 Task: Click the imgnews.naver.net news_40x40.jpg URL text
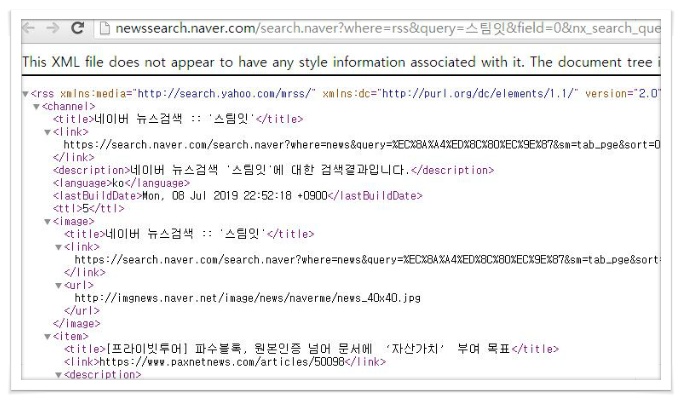pyautogui.click(x=247, y=298)
